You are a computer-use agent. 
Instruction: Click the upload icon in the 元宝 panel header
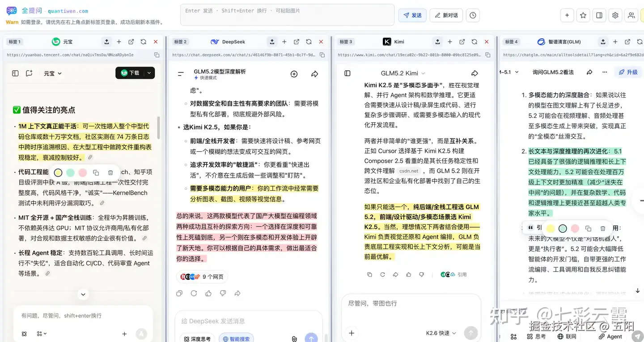[106, 42]
